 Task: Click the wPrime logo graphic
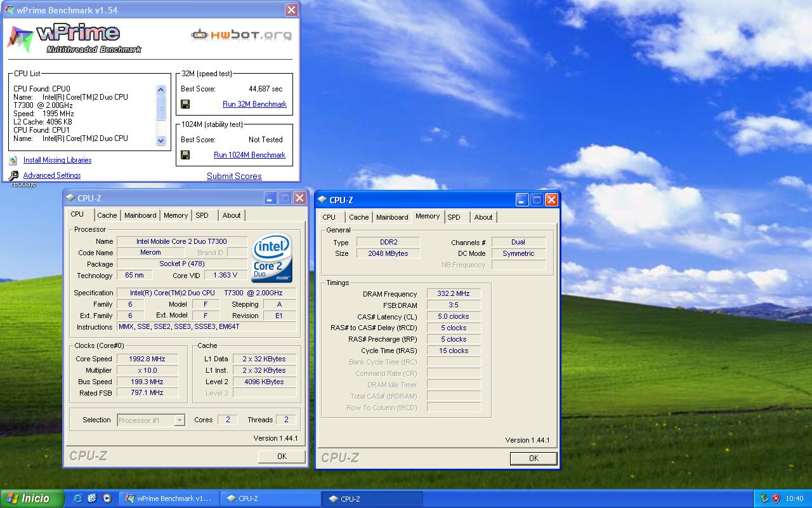point(75,38)
